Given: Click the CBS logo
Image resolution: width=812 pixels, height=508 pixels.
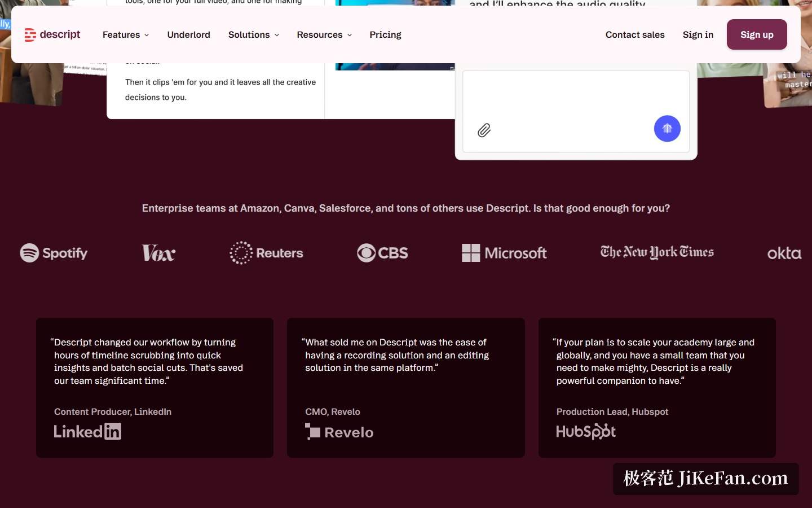Looking at the screenshot, I should tap(382, 253).
